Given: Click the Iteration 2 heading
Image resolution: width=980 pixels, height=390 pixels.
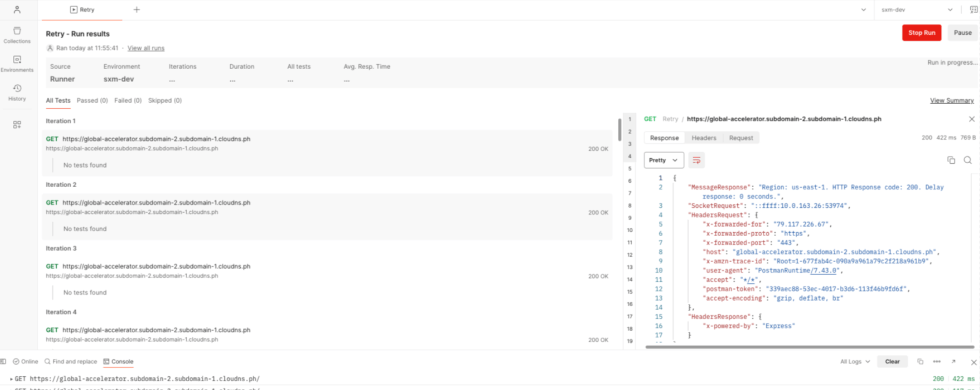Looking at the screenshot, I should point(61,185).
